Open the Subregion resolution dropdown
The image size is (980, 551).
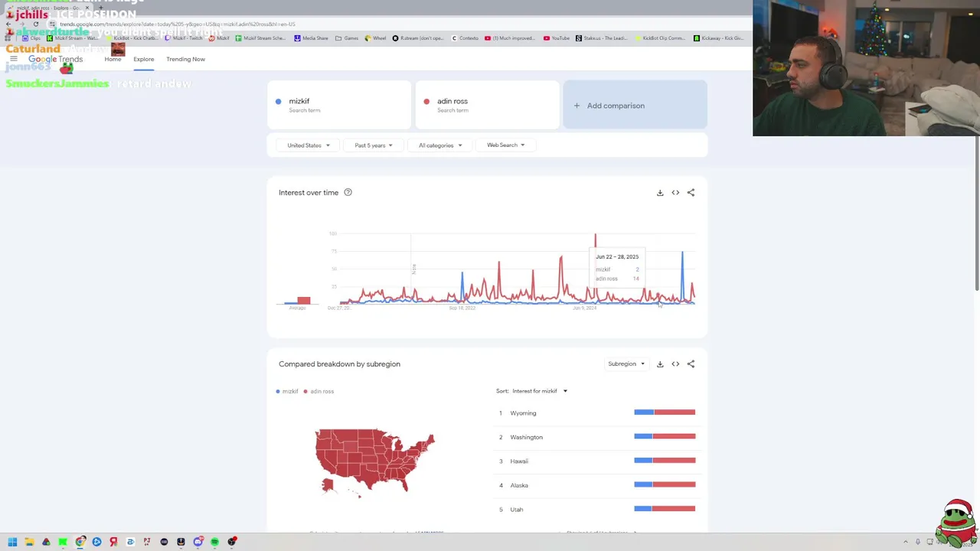tap(626, 364)
